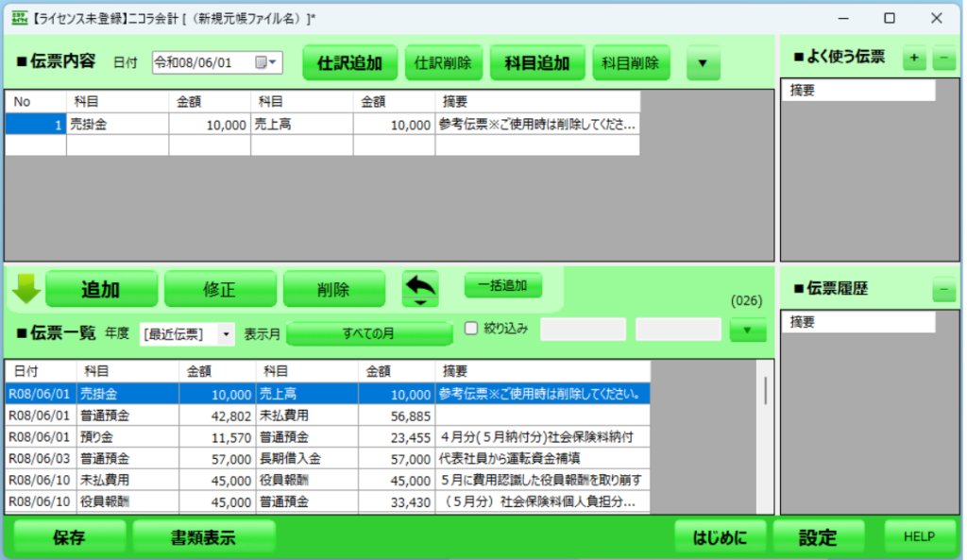Toggle the 絞り込み checkbox
Screen dimensions: 967x560
point(471,328)
